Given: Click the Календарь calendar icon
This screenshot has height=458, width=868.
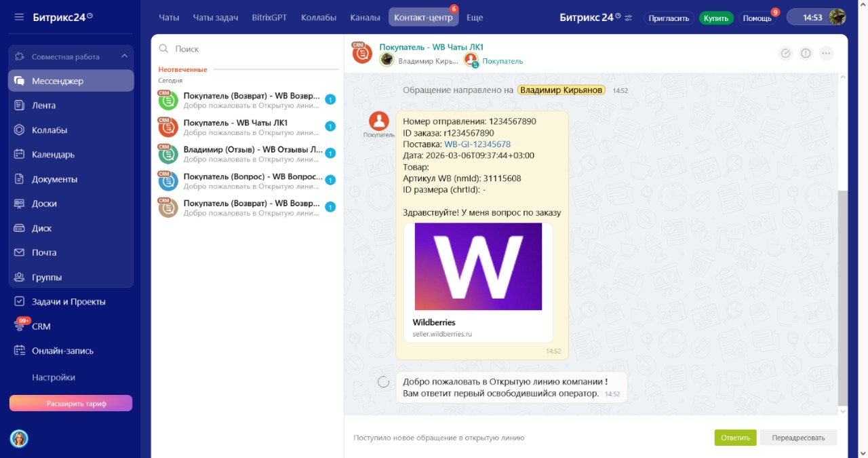Looking at the screenshot, I should coord(19,154).
